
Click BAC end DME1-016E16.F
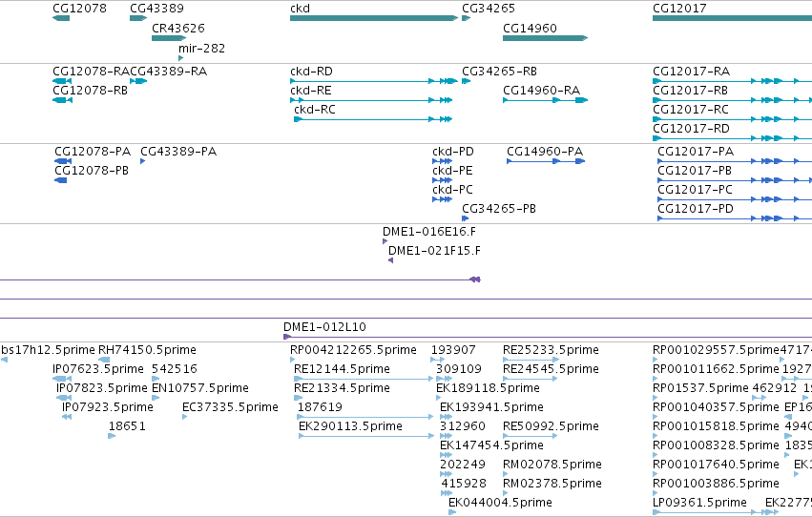[428, 232]
